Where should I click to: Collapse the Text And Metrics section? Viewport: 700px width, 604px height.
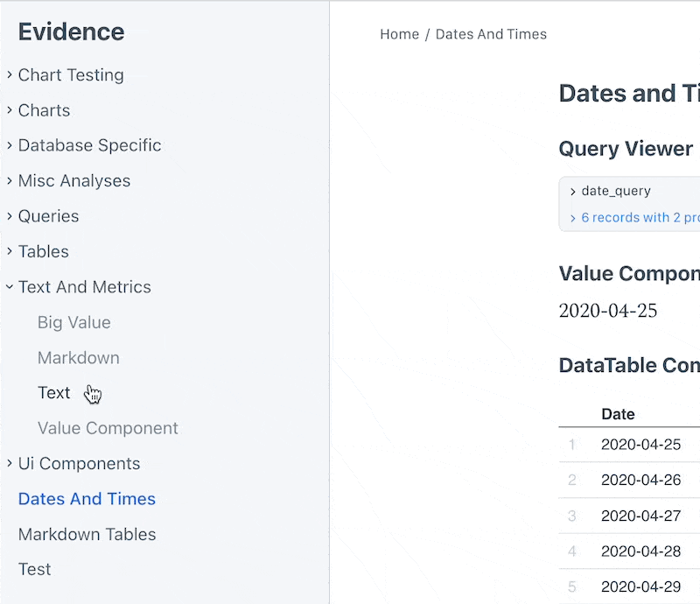(9, 287)
